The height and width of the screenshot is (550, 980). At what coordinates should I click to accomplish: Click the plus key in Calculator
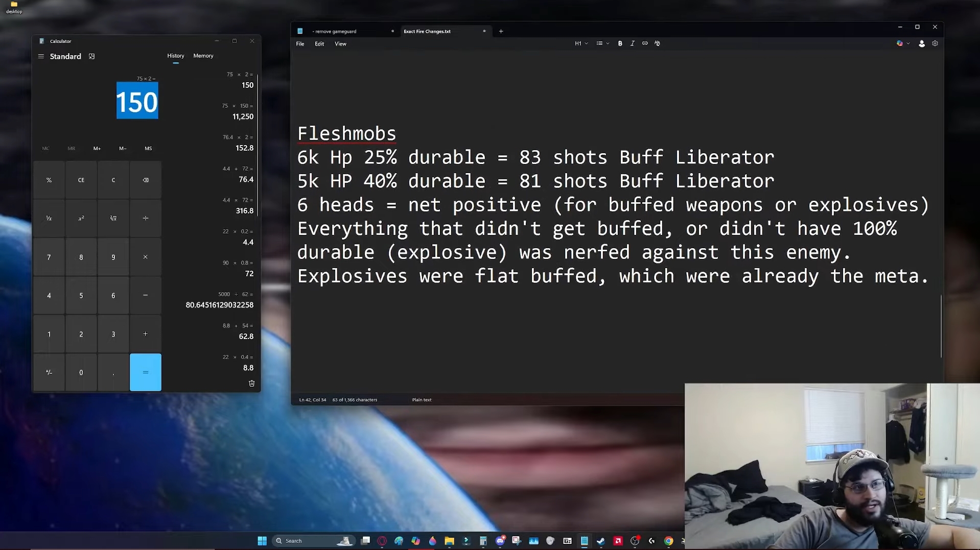click(x=146, y=334)
